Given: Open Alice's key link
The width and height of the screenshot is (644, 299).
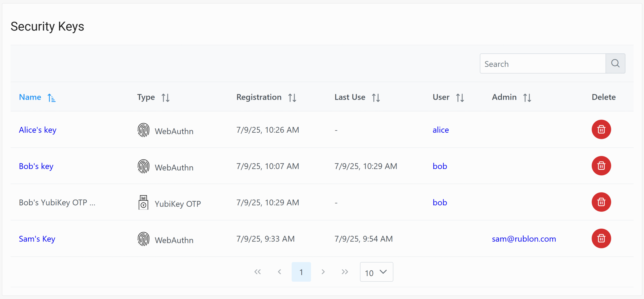Looking at the screenshot, I should click(x=38, y=130).
